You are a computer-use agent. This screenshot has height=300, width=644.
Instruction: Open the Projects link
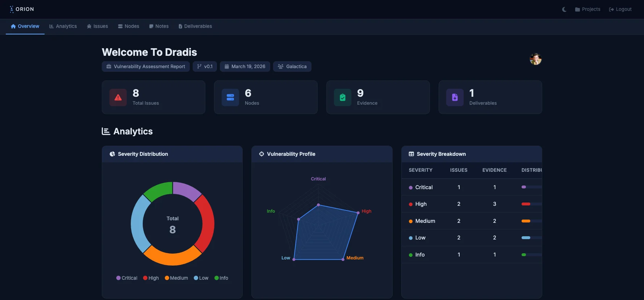pyautogui.click(x=587, y=9)
